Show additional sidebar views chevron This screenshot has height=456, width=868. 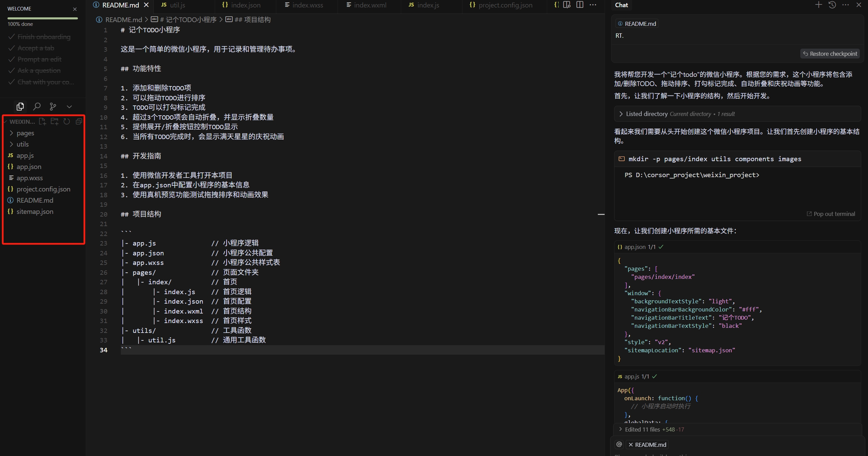69,107
